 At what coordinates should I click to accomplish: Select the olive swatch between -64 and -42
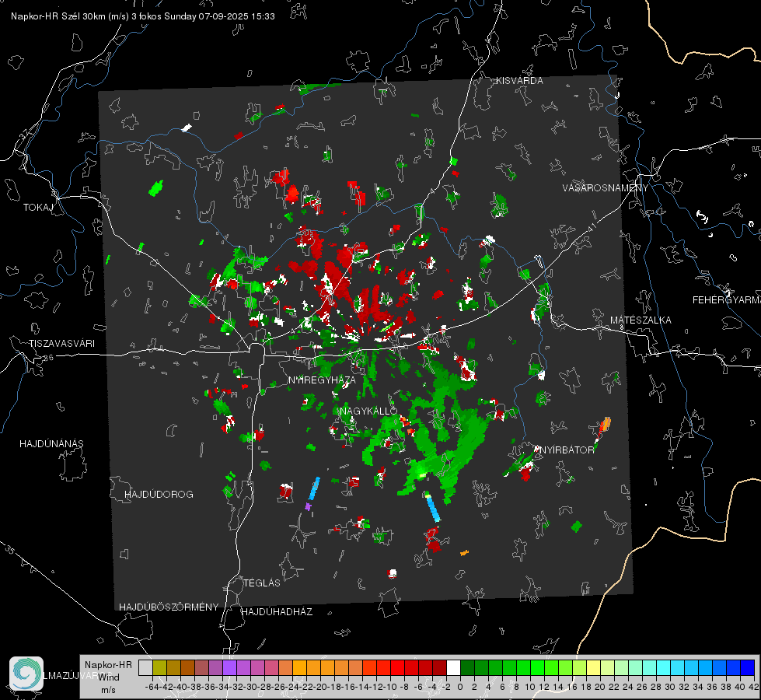(159, 667)
